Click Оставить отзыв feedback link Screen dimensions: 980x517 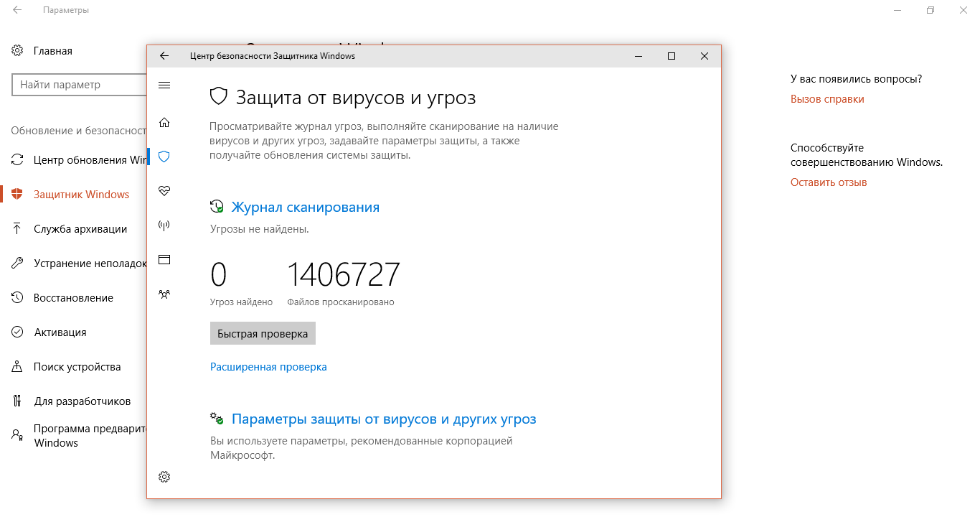[829, 182]
